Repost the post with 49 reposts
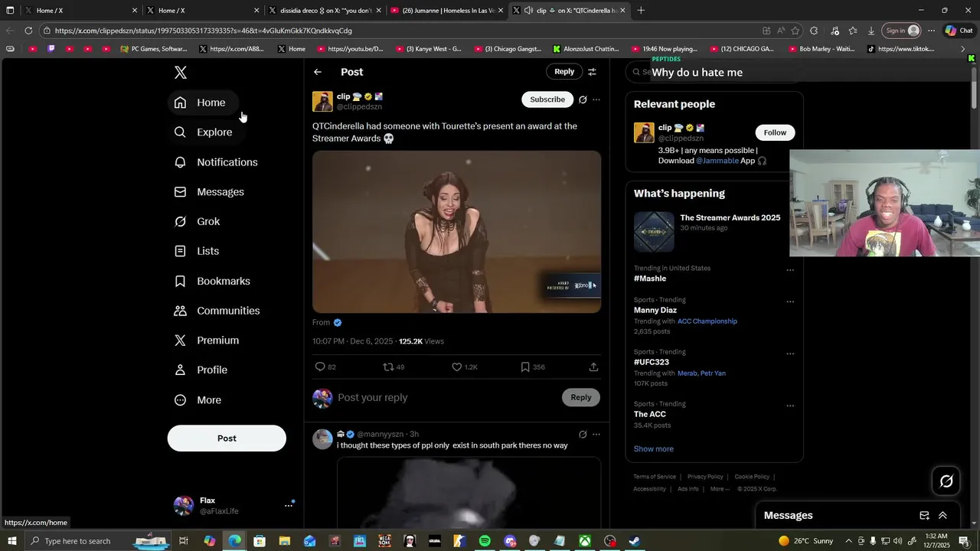The image size is (980, 551). click(388, 367)
